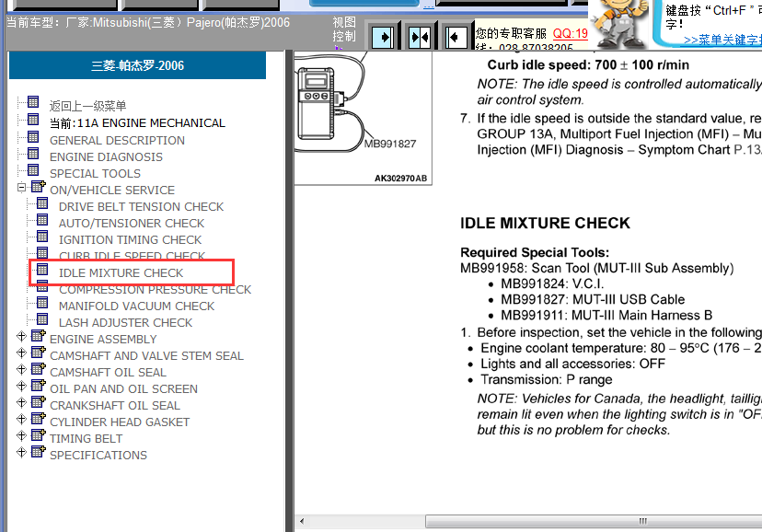Click the center-split view control icon
762x532 pixels.
419,38
